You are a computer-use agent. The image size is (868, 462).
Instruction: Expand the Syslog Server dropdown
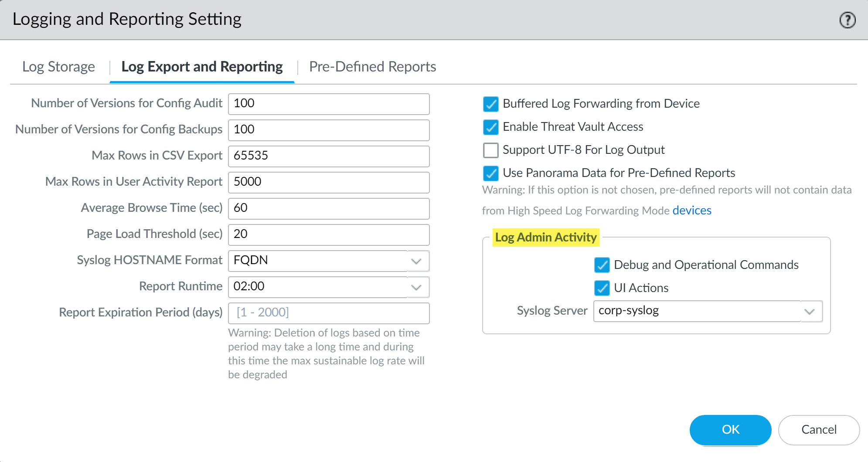coord(810,311)
